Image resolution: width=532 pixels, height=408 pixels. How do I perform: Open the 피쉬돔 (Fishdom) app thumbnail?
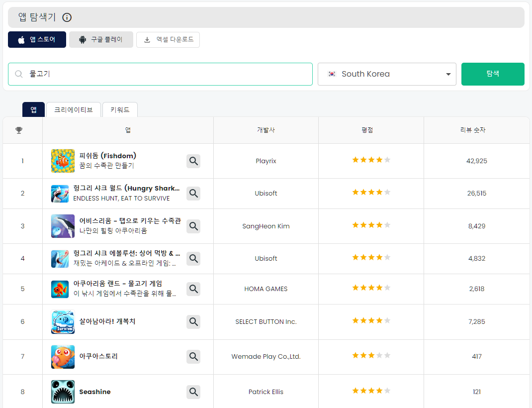[x=63, y=161]
